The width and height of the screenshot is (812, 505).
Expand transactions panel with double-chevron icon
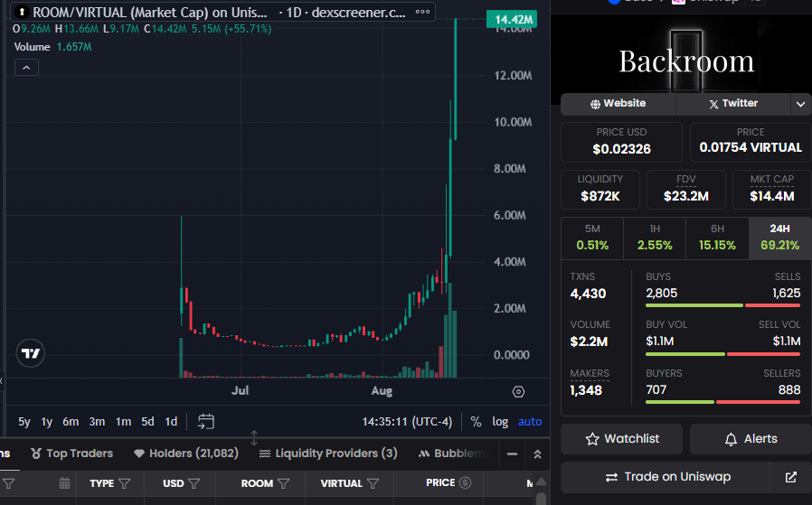click(537, 454)
